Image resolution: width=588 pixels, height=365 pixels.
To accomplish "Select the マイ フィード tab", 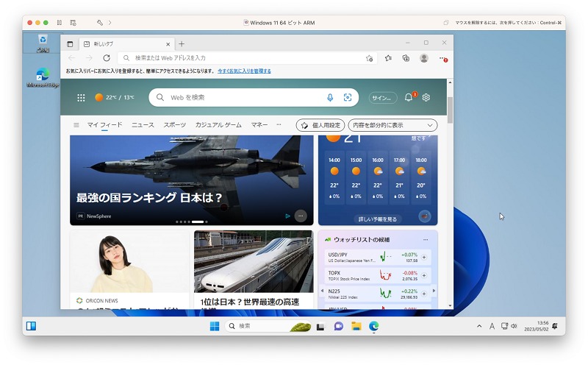I will click(x=104, y=124).
